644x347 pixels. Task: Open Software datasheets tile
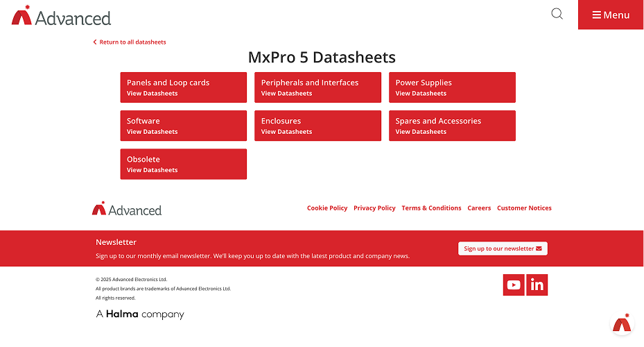click(x=184, y=126)
